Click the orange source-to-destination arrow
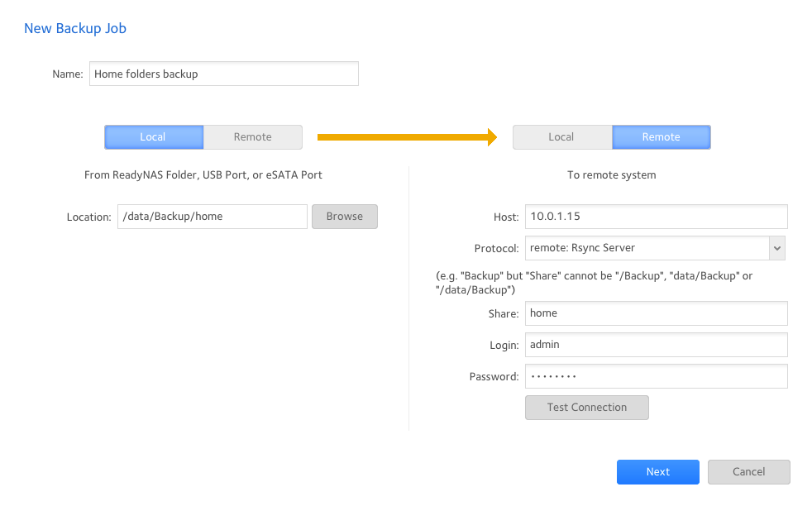812x506 pixels. 407,137
